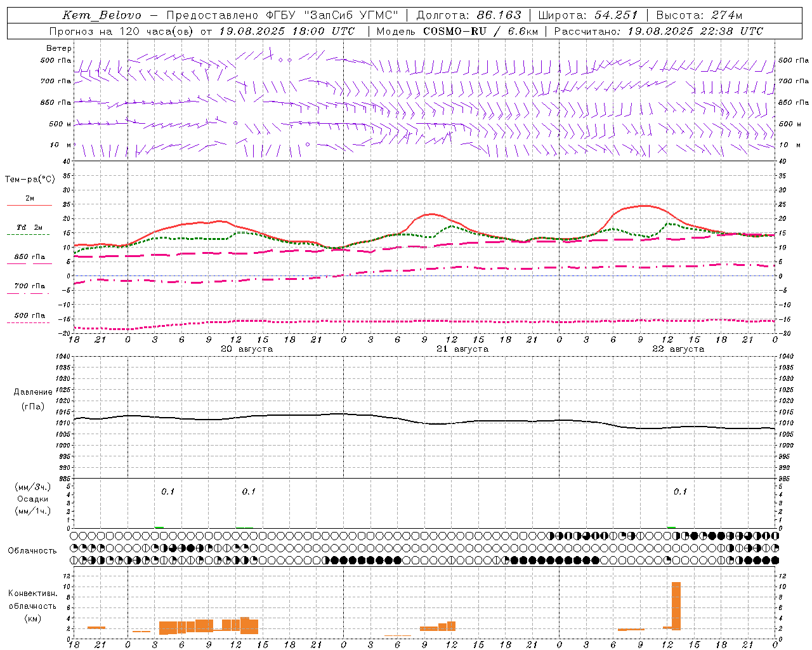Click the Ветер wind panel label

(x=59, y=48)
